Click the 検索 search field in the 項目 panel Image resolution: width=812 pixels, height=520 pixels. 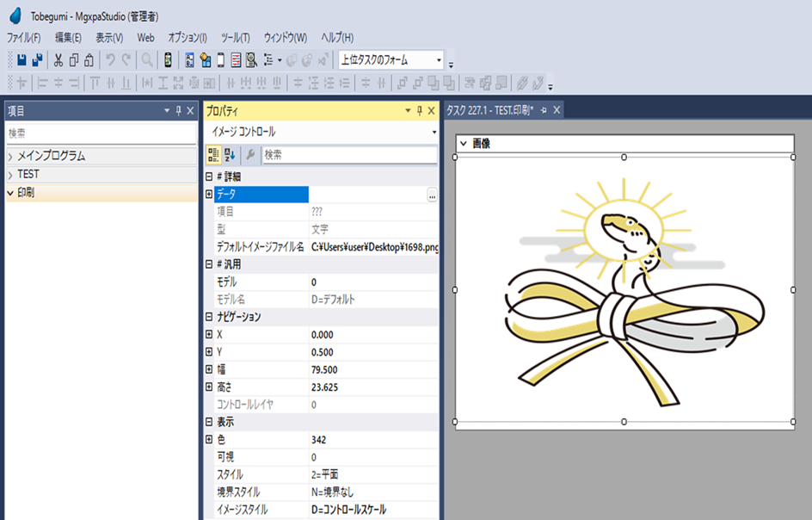[101, 134]
